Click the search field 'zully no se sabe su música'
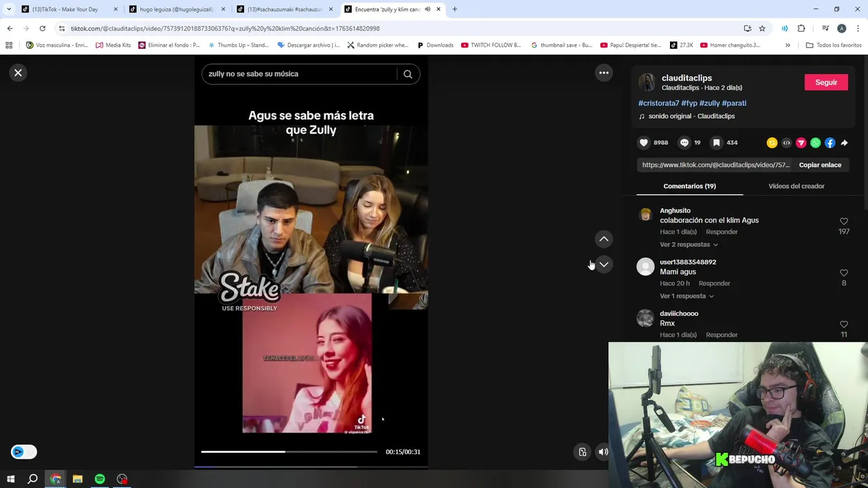Screen dimensions: 868x488 [x=298, y=74]
